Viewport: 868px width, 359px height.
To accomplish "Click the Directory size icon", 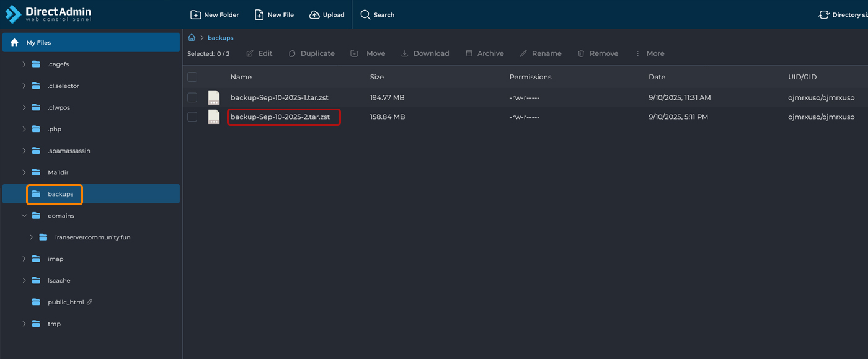I will 823,14.
